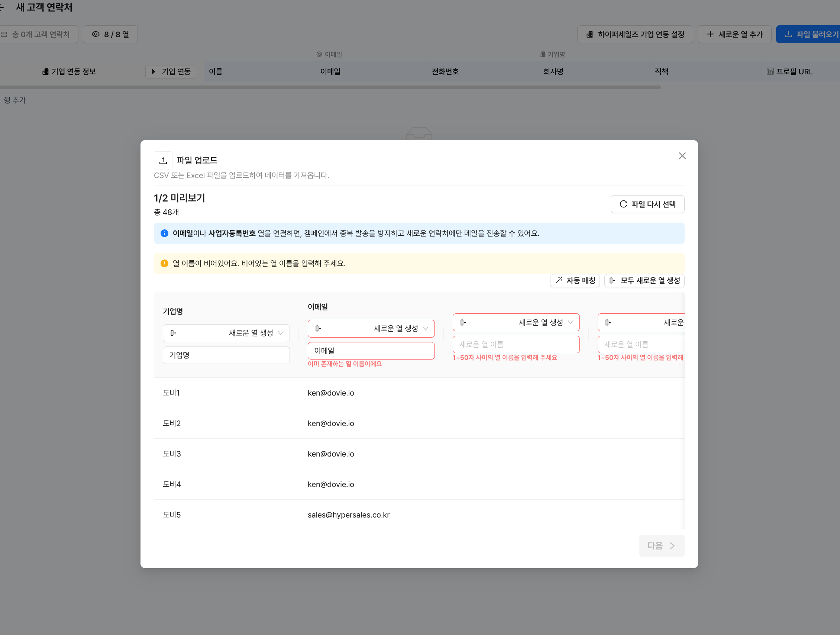
Task: Click 모두 새로운 열 생성 button
Action: pos(644,281)
